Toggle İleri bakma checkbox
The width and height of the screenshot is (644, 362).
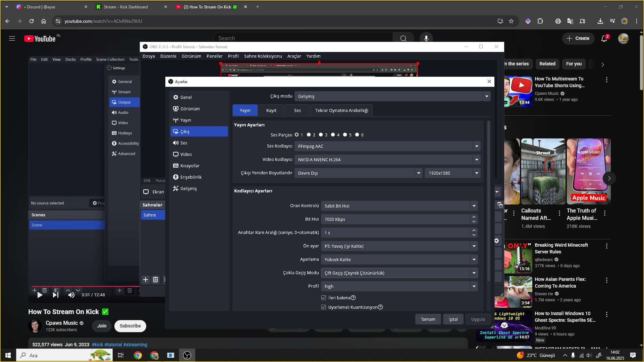[x=324, y=298]
